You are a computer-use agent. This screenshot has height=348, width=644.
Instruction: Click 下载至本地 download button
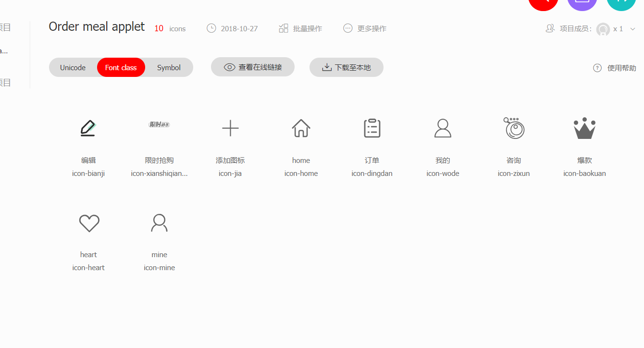click(347, 67)
